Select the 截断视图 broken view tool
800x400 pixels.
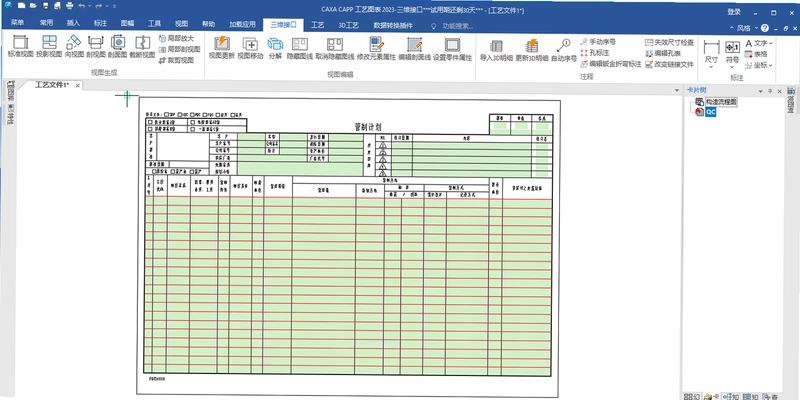(x=142, y=46)
